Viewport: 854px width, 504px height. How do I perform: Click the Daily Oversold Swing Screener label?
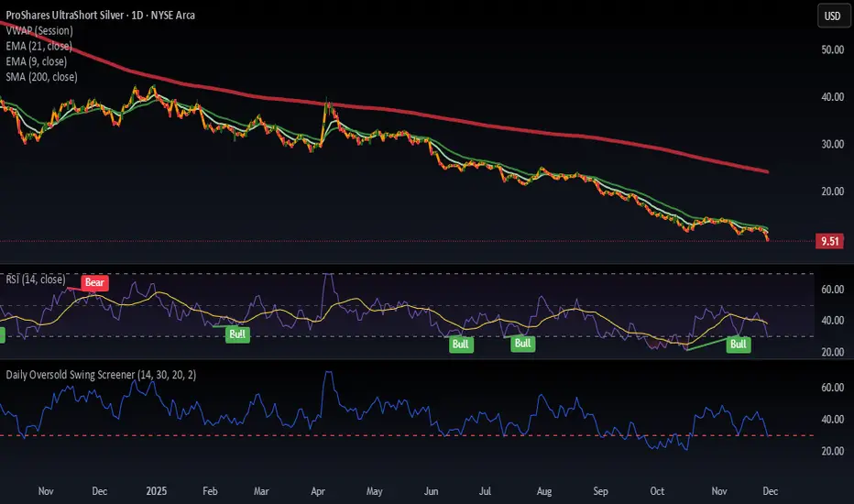coord(90,376)
